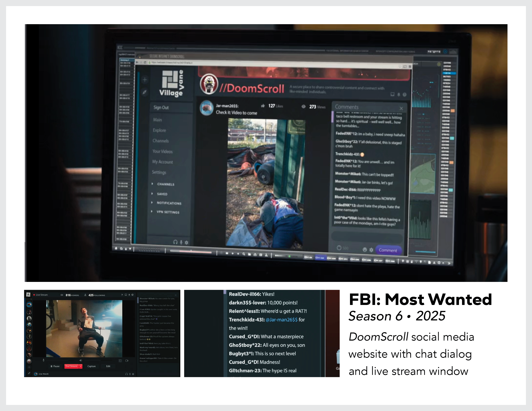Click the Capture button

point(92,367)
